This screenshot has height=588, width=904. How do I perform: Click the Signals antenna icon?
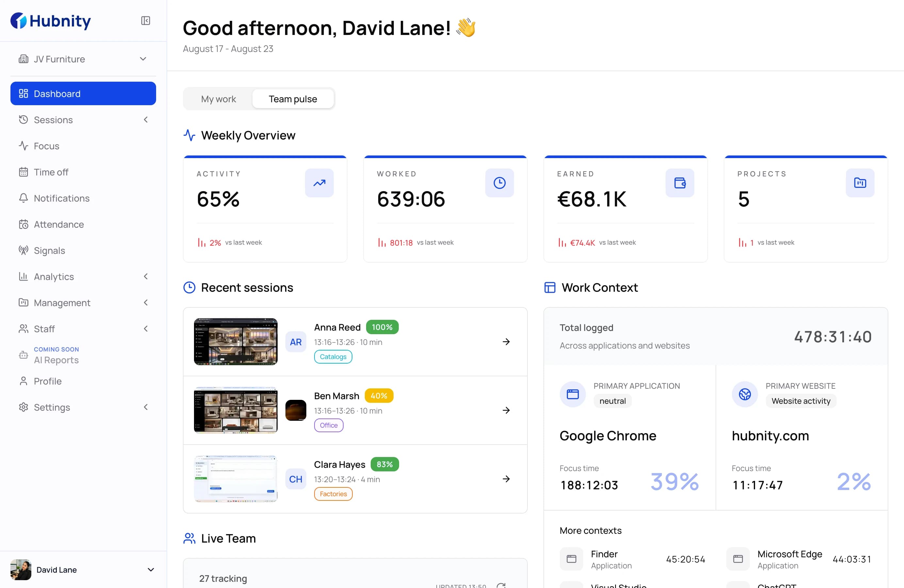pyautogui.click(x=24, y=250)
